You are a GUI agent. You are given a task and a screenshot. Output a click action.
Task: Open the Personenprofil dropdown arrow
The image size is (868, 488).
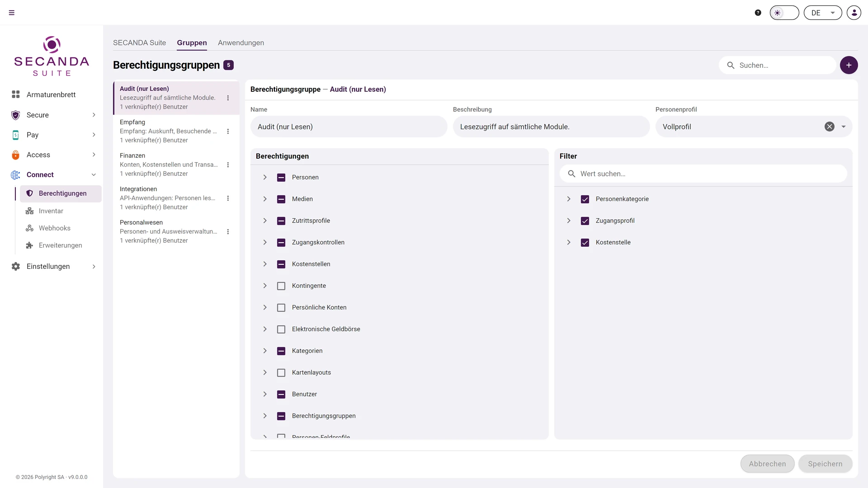pyautogui.click(x=844, y=127)
